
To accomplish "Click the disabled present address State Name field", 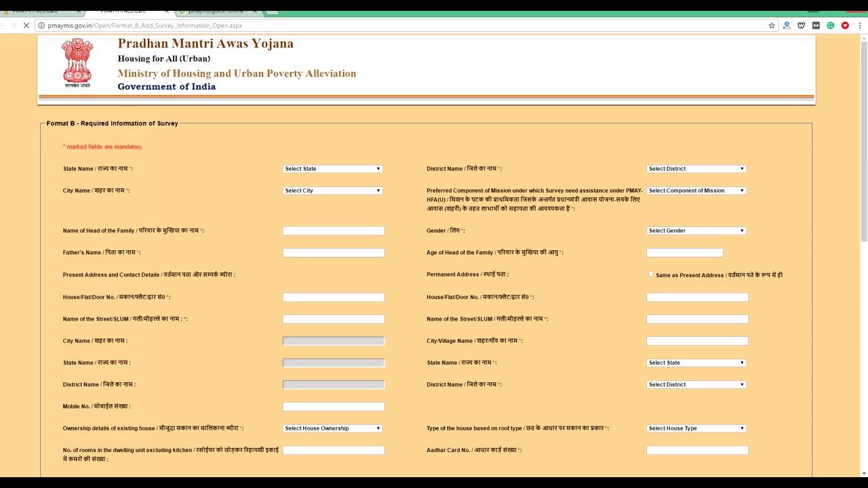I will click(334, 363).
